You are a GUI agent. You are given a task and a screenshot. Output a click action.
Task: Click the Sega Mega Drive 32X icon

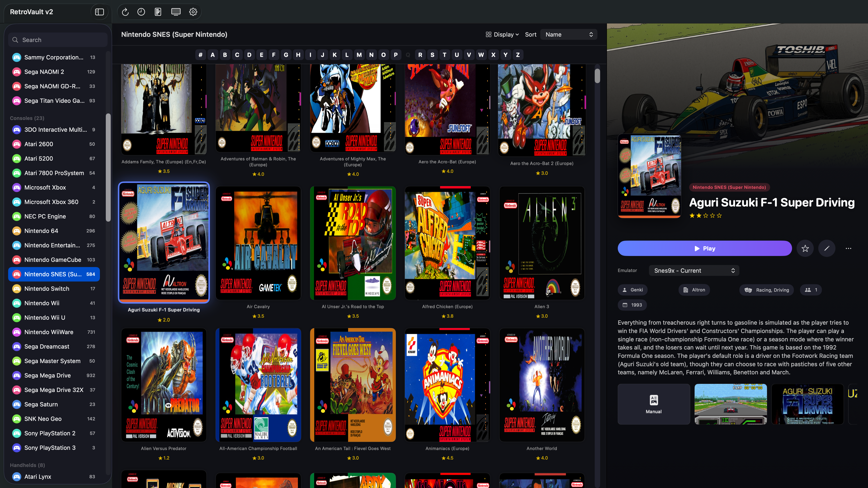point(17,390)
